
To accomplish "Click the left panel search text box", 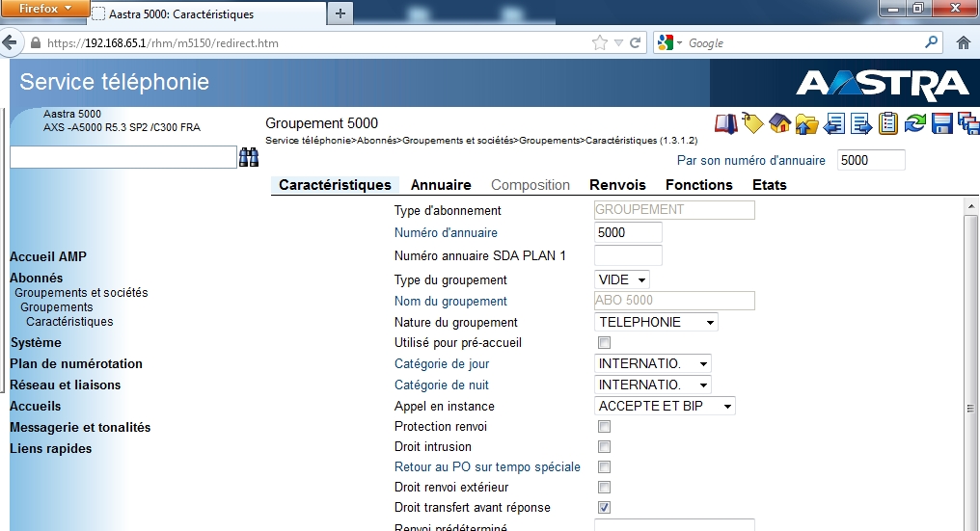I will click(123, 157).
